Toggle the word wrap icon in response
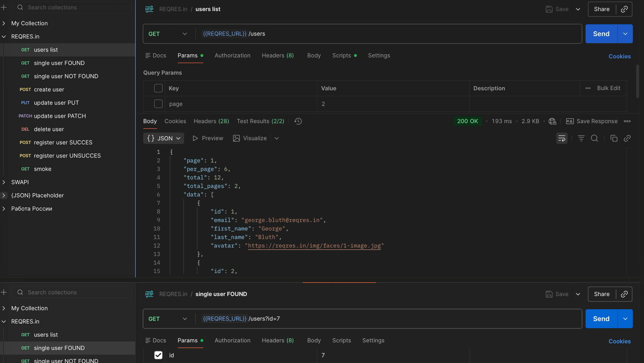 tap(562, 138)
